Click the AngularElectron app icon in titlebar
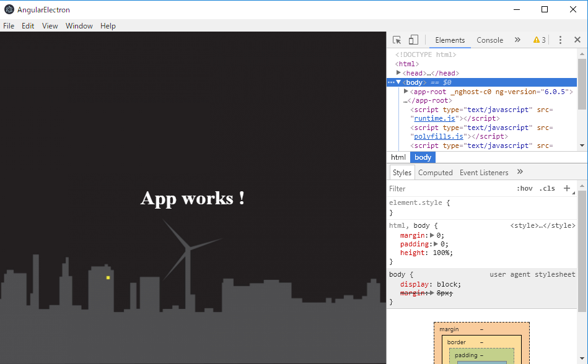 (9, 9)
